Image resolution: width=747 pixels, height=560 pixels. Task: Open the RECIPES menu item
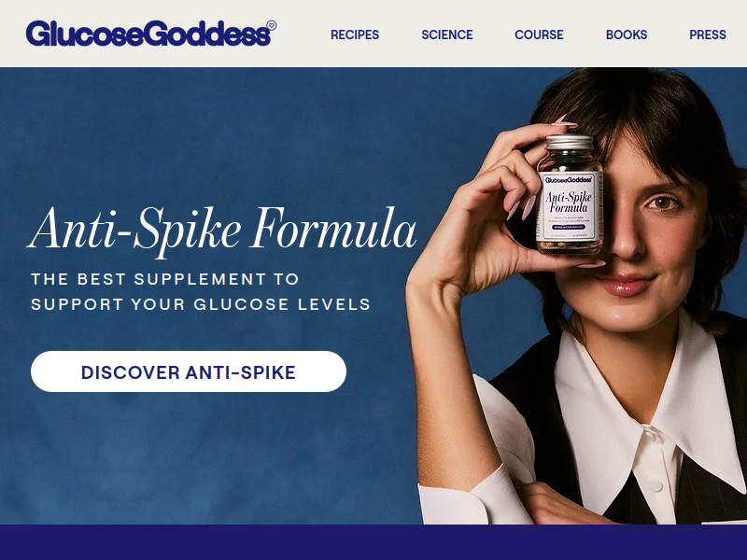point(355,35)
